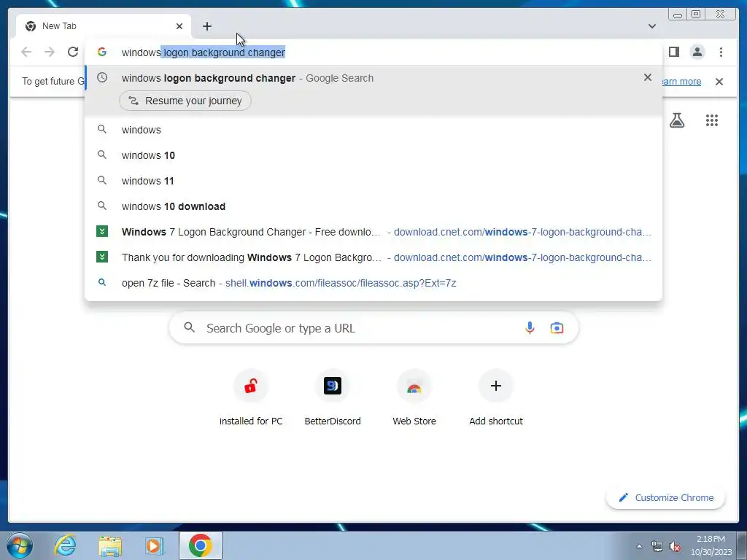Click the Customize Chrome button
Image resolution: width=747 pixels, height=560 pixels.
tap(666, 497)
